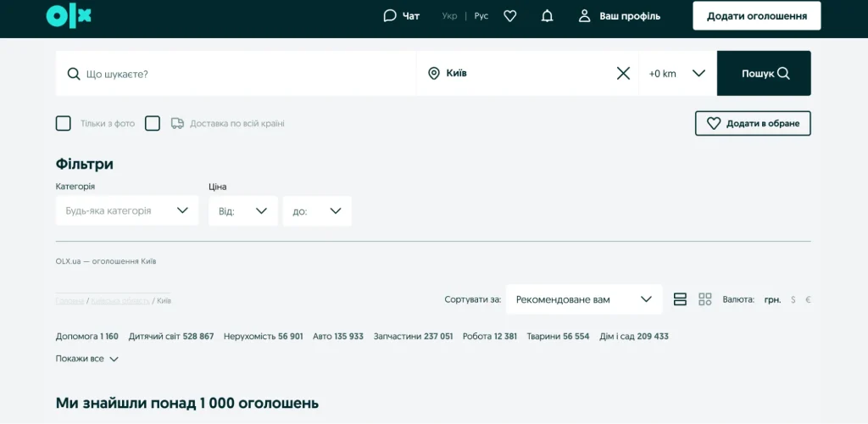Image resolution: width=868 pixels, height=424 pixels.
Task: Click the Фільтри heading
Action: pyautogui.click(x=85, y=164)
